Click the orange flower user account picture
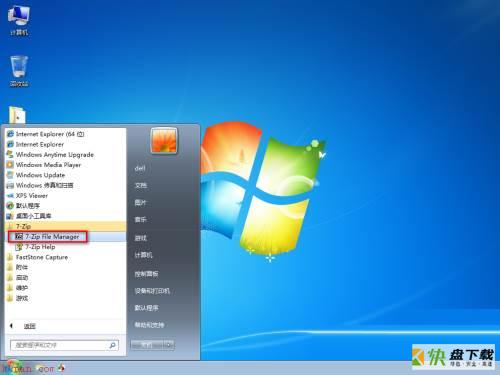This screenshot has height=375, width=500. 164,140
